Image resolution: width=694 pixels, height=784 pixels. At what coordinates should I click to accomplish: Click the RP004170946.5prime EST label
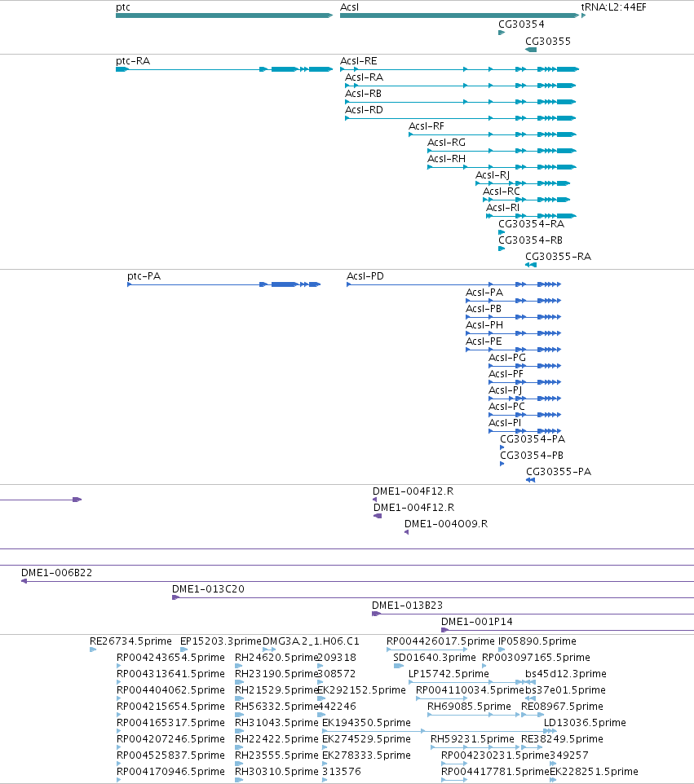click(x=170, y=772)
